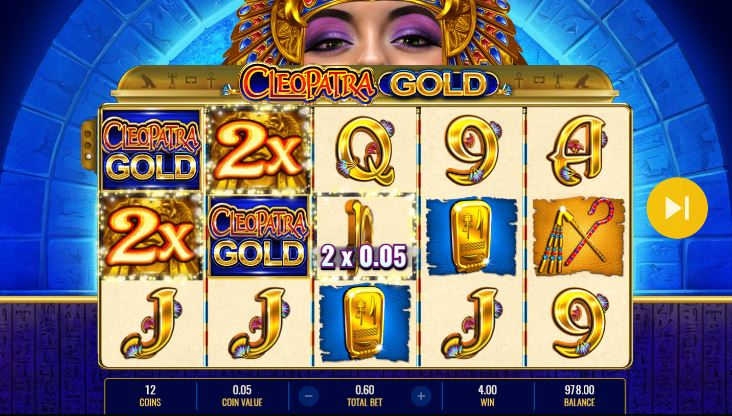732x416 pixels.
Task: Click the golden A symbol in the top row
Action: point(578,151)
